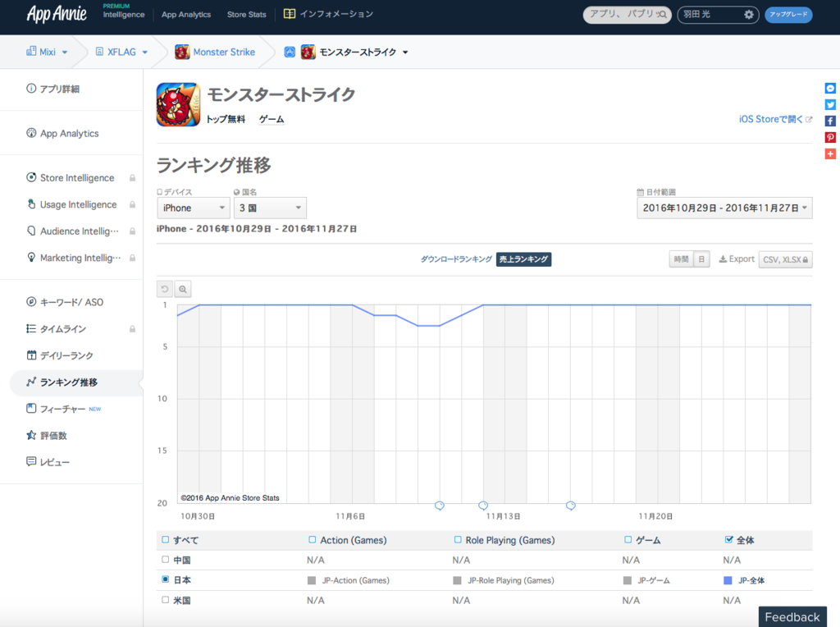Open iOS Storeで開く link

click(x=775, y=119)
